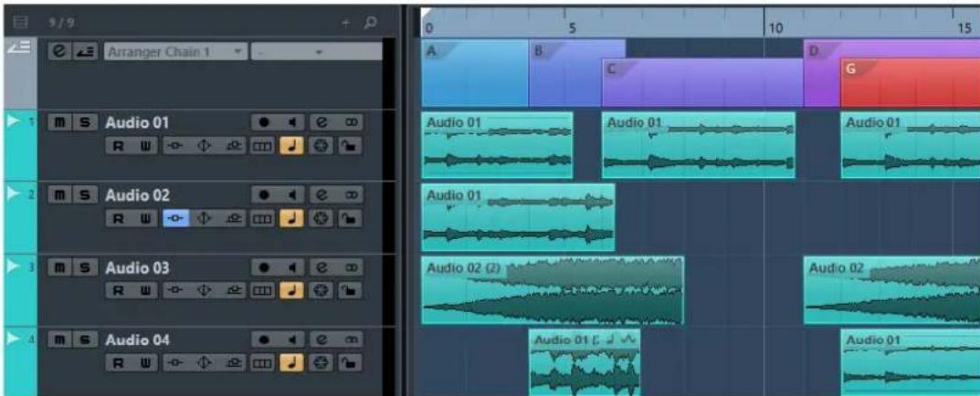The width and height of the screenshot is (980, 396).
Task: Open the Arranger Editor with the e button
Action: (58, 52)
